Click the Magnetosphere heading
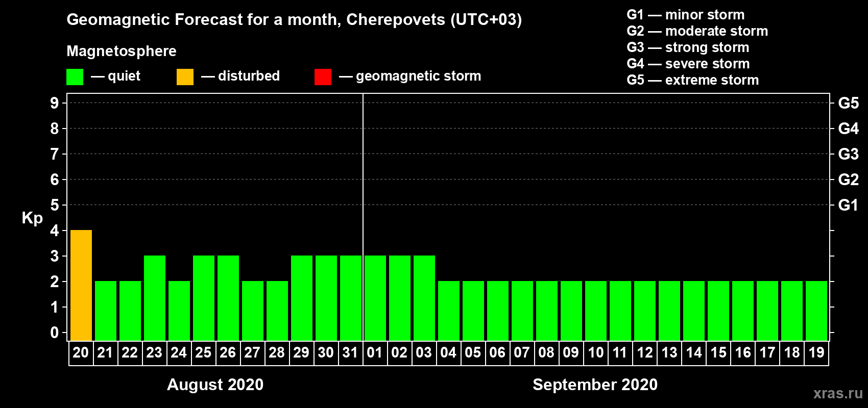Image resolution: width=868 pixels, height=408 pixels. [122, 51]
